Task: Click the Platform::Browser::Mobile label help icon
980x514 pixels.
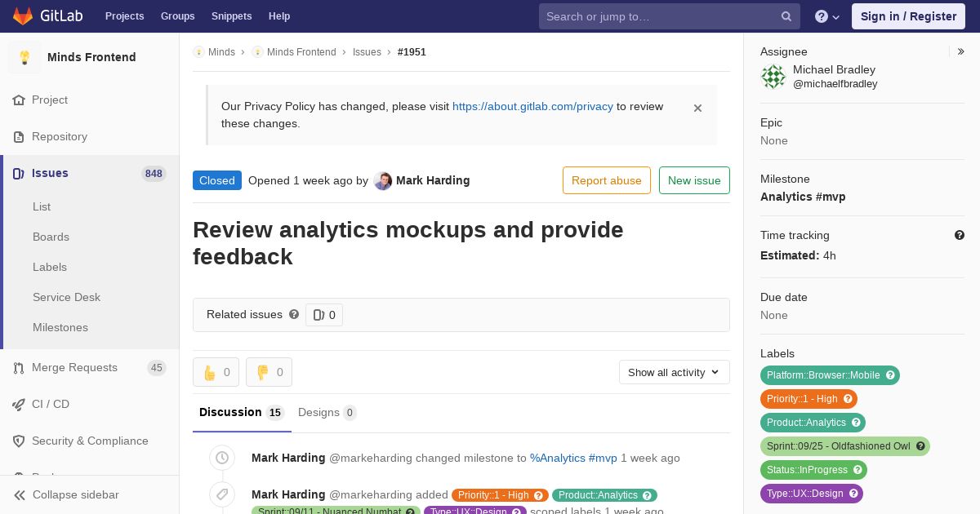Action: [x=891, y=375]
